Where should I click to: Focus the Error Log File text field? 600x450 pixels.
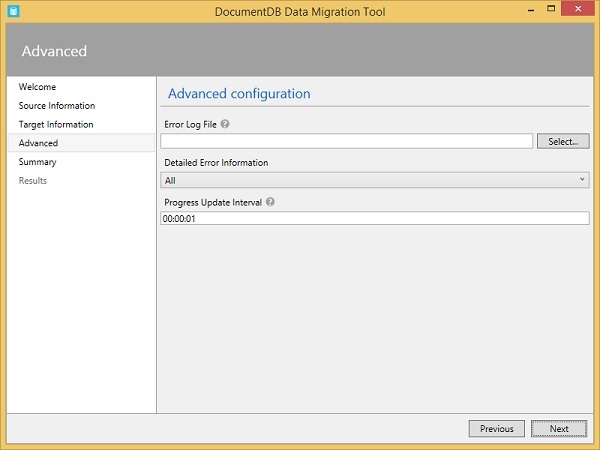click(x=346, y=142)
